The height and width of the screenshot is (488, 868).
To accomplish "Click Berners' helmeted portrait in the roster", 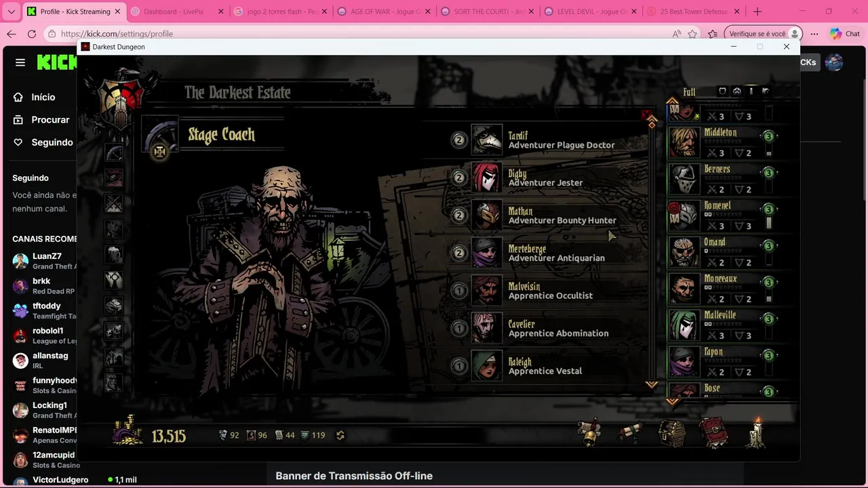I will pyautogui.click(x=684, y=179).
